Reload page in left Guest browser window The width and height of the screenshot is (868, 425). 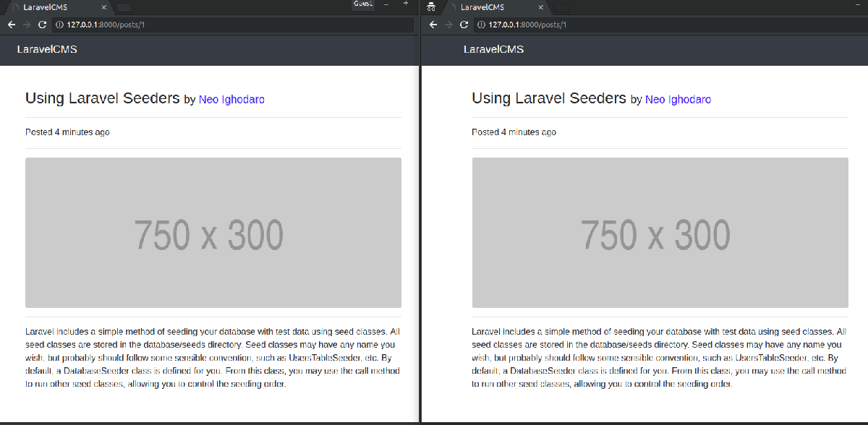(42, 25)
